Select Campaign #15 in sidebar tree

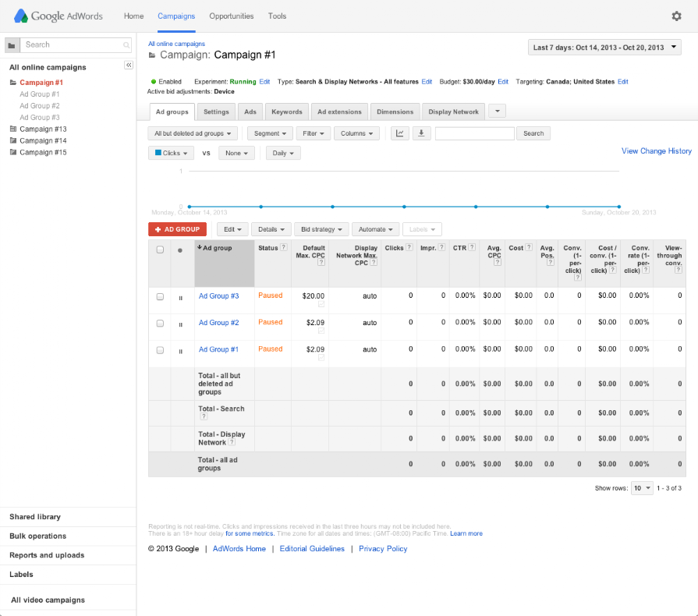[43, 152]
